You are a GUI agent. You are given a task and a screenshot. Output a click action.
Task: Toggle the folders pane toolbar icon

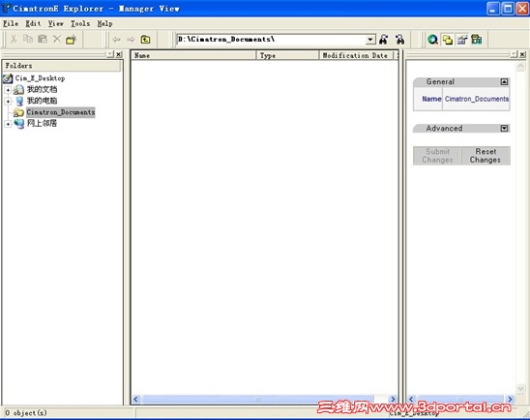448,40
